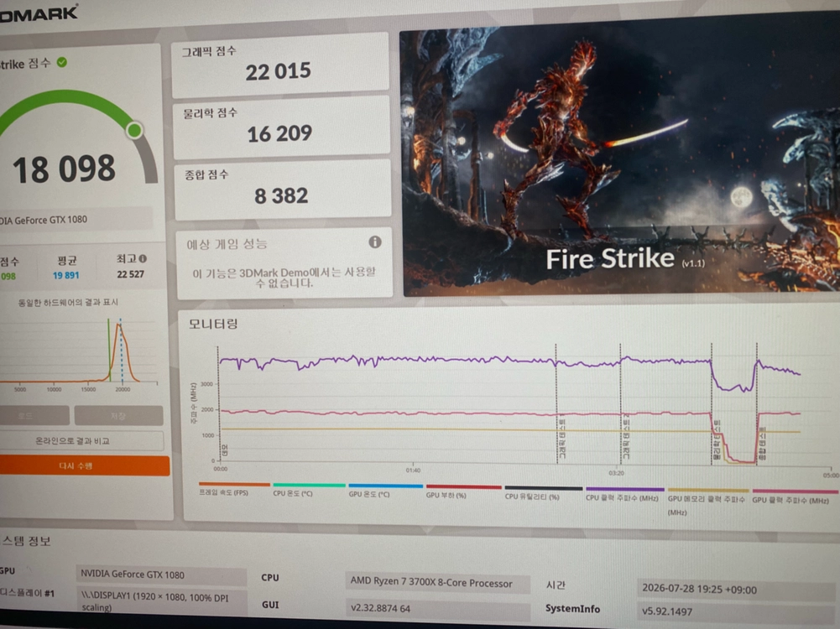Toggle CPU 유틸리티 (%) legend item
This screenshot has height=629, width=840.
(x=543, y=493)
